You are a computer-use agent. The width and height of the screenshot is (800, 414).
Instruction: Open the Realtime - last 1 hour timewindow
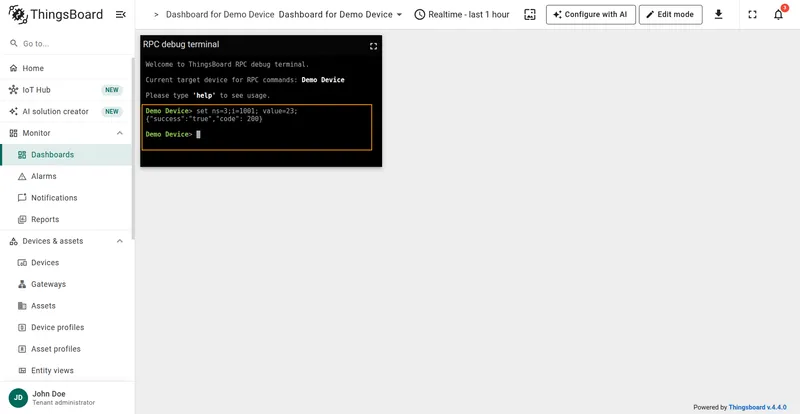pos(462,14)
